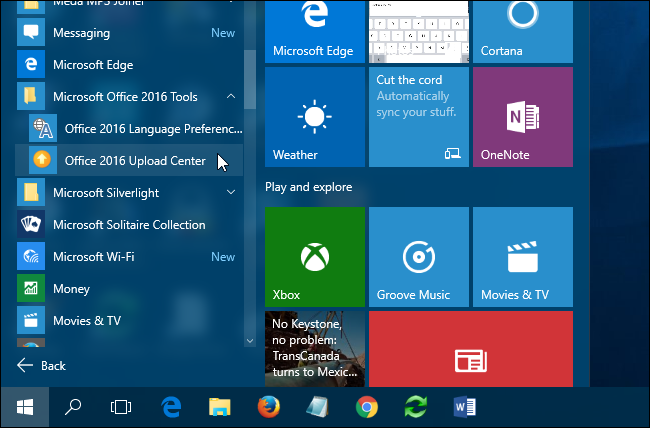This screenshot has width=650, height=428.
Task: Open Office 2016 Language Preferences icon
Action: (x=43, y=128)
